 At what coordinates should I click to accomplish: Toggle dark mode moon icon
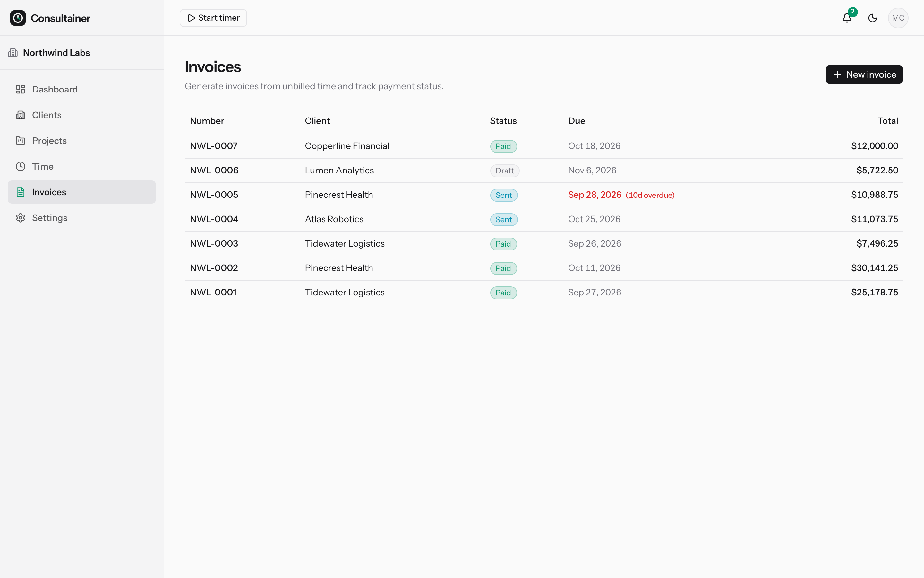[x=872, y=18]
